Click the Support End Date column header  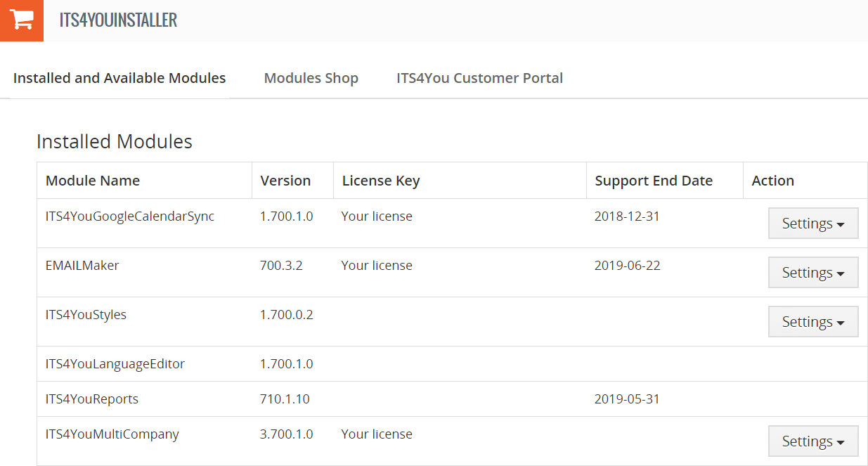pyautogui.click(x=654, y=181)
